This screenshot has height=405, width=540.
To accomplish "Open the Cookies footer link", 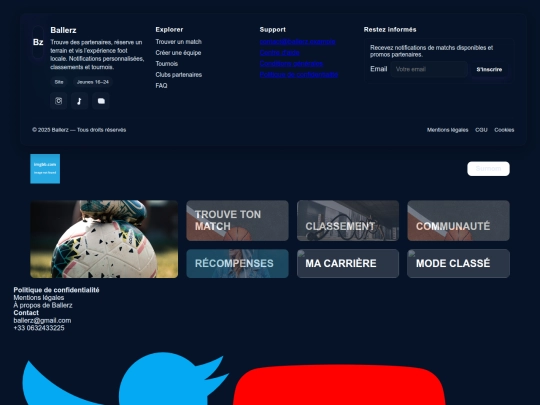I will tap(504, 130).
